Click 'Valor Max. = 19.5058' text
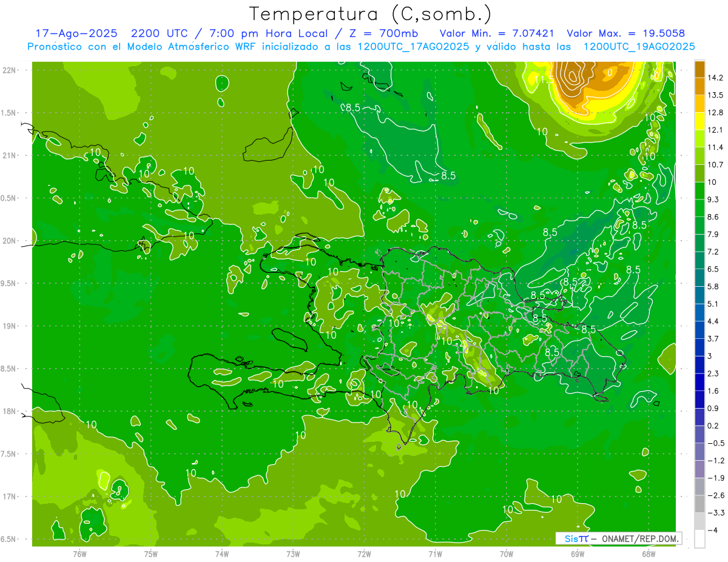This screenshot has height=562, width=728. tap(625, 33)
